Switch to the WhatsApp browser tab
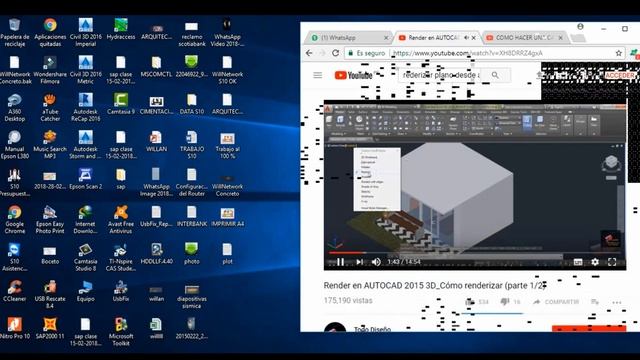The image size is (640, 360). tap(347, 38)
